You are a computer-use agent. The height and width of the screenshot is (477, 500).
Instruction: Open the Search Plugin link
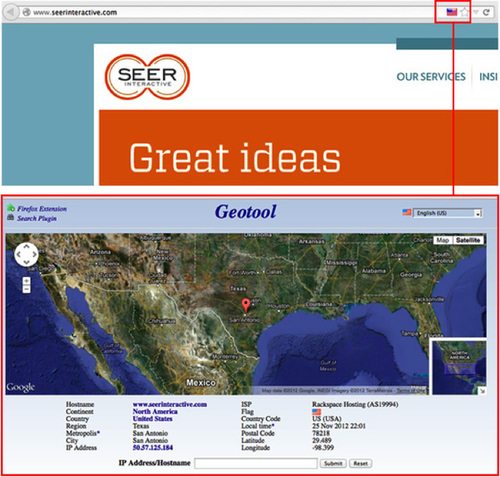[37, 218]
